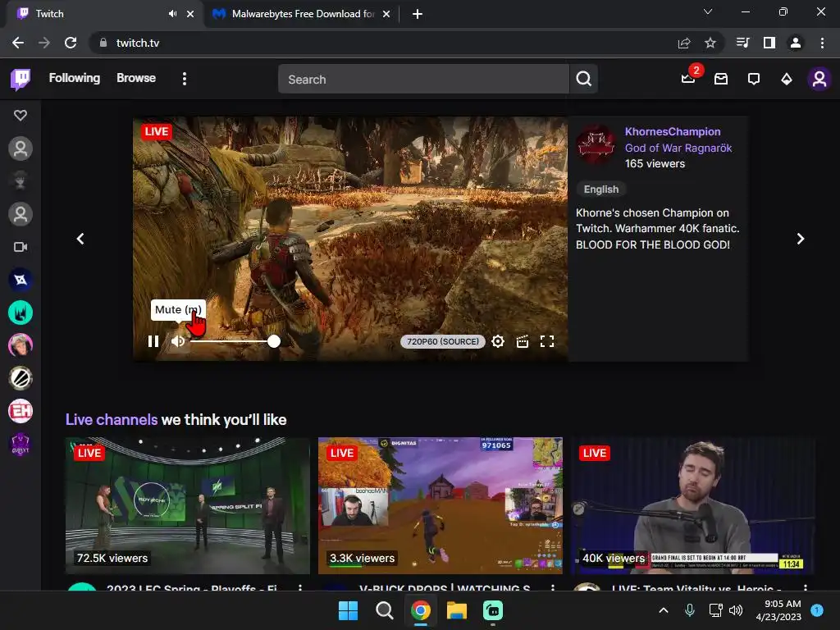
Task: Show the next featured stream
Action: tap(801, 239)
